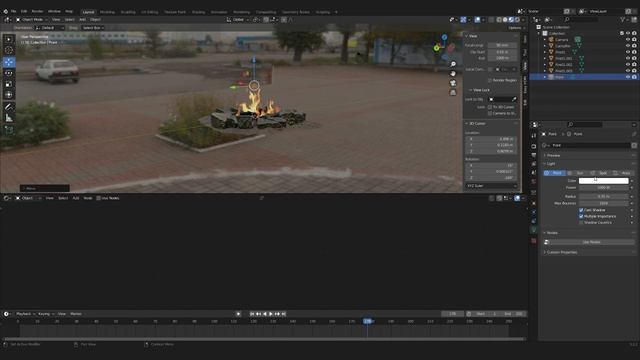
Task: Select Sun light type button
Action: [x=577, y=173]
